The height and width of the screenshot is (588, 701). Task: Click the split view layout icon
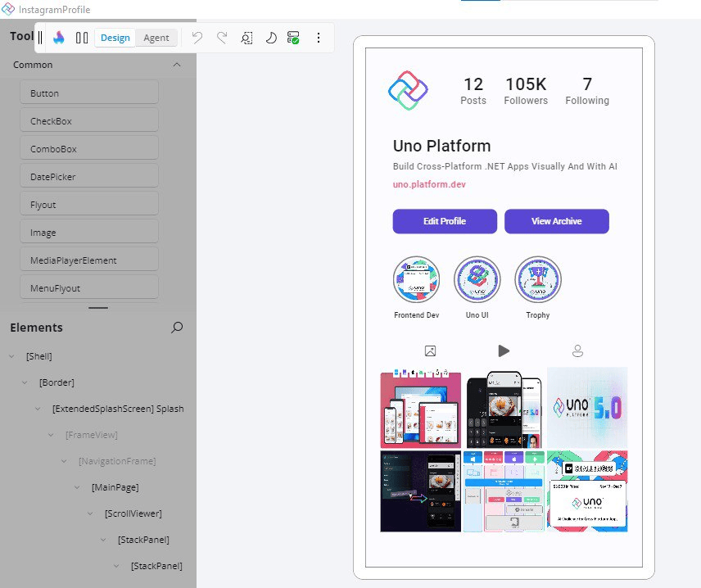[83, 38]
